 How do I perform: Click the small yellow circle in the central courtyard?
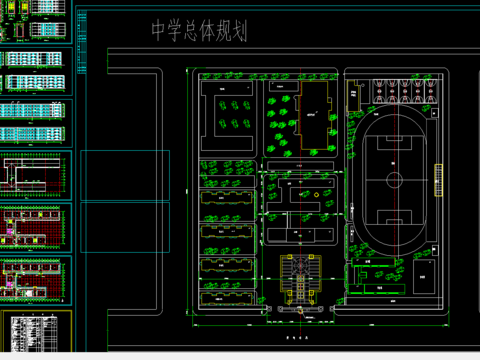tap(316, 195)
